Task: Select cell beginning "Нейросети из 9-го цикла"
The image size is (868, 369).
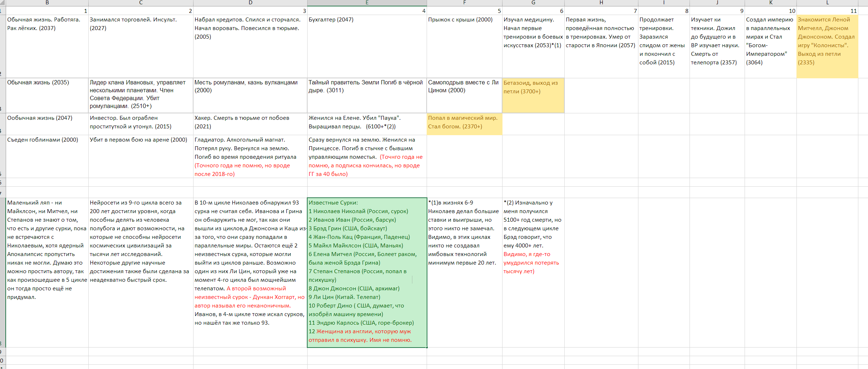Action: (x=141, y=272)
